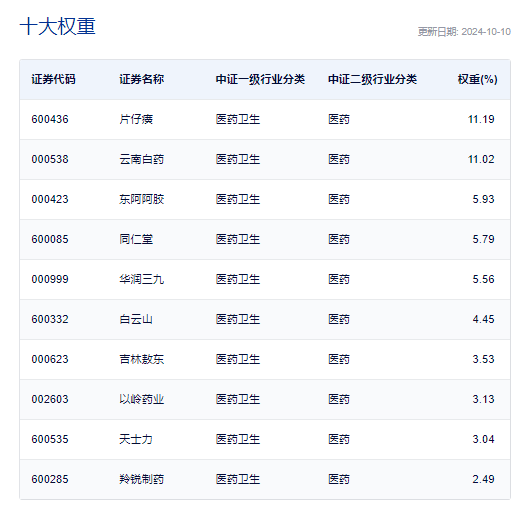Click 医药卫生 in the 白云山 row
This screenshot has width=530, height=522.
coord(238,319)
